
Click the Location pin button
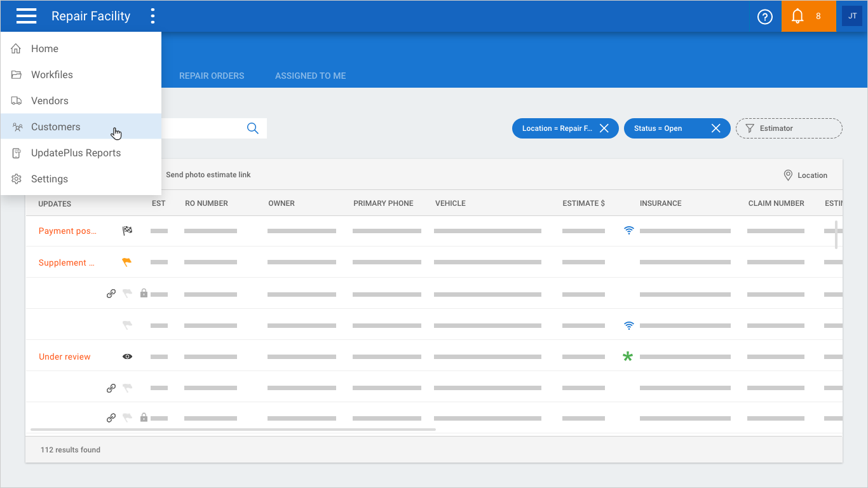[806, 175]
